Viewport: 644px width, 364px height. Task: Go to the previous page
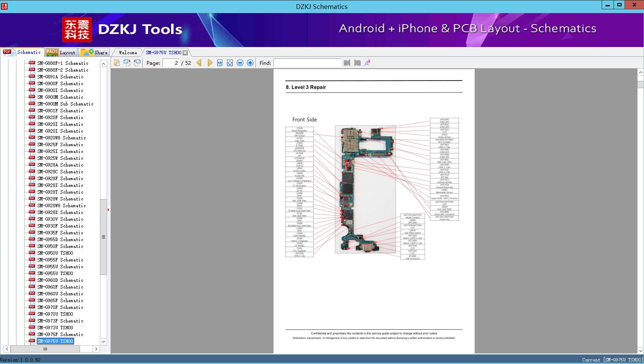click(199, 63)
